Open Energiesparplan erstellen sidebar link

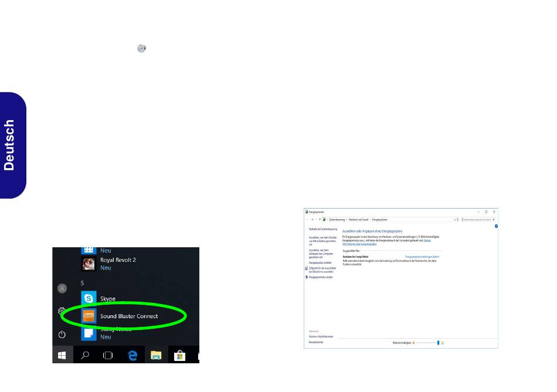320,263
